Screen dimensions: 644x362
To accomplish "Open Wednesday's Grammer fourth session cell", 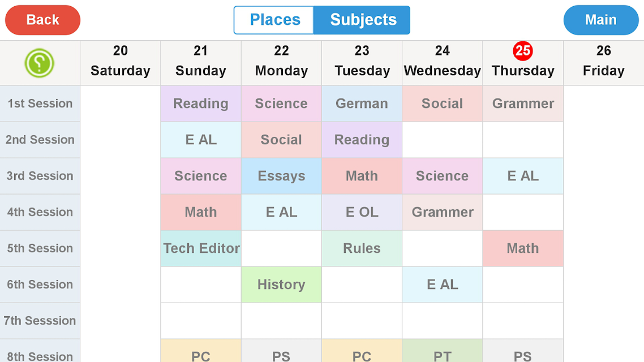I will (x=443, y=212).
